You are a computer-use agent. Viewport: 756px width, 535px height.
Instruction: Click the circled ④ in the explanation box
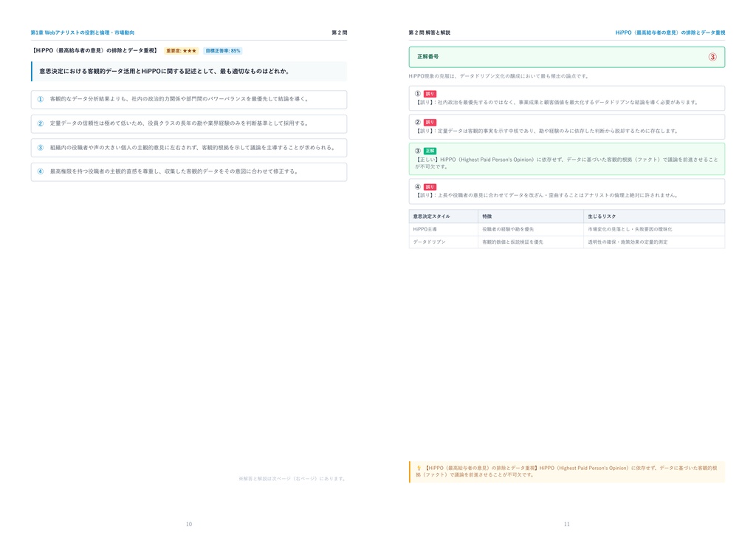[x=418, y=187]
